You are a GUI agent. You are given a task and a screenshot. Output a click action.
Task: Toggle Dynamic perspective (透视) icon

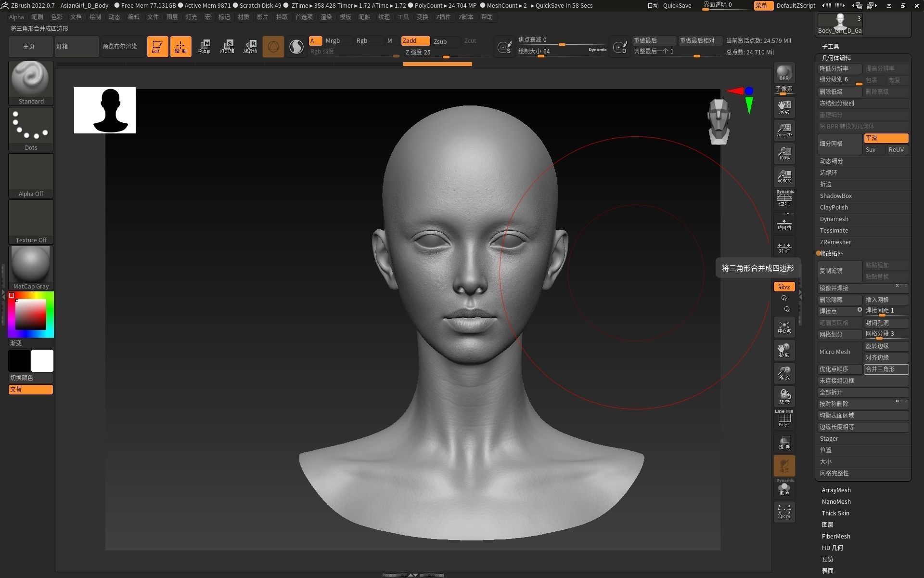coord(784,198)
